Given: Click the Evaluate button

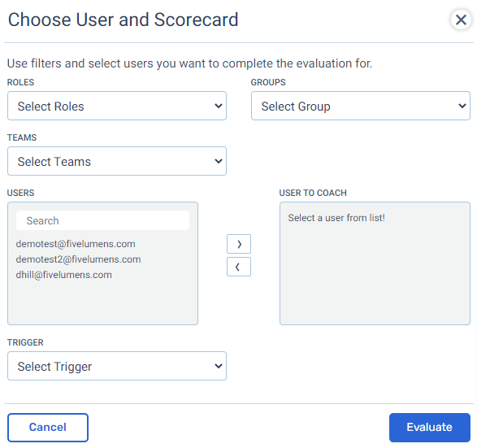Looking at the screenshot, I should [430, 428].
